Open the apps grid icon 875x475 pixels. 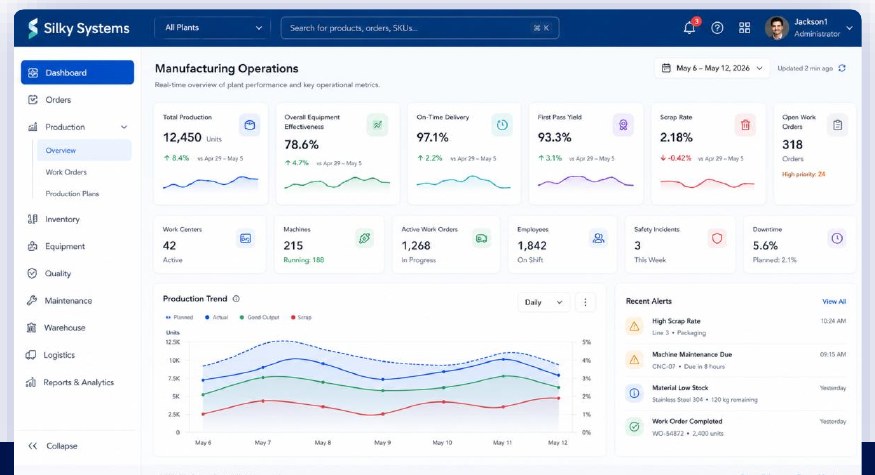tap(744, 28)
